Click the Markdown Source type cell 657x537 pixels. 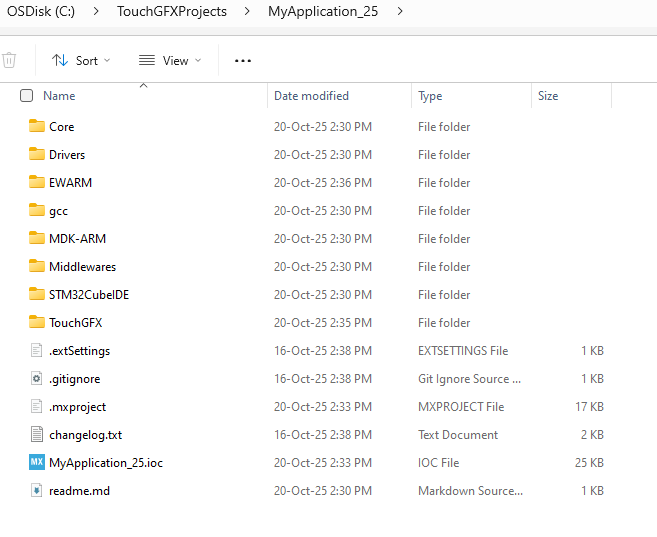[471, 491]
